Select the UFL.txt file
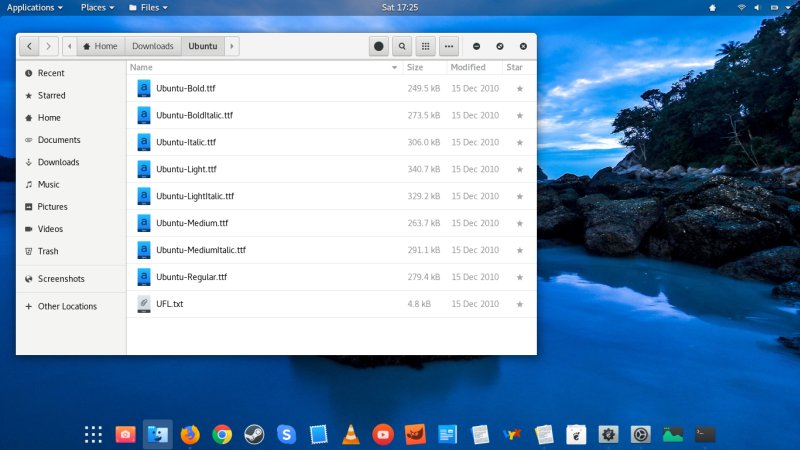Viewport: 800px width, 450px height. coord(169,303)
